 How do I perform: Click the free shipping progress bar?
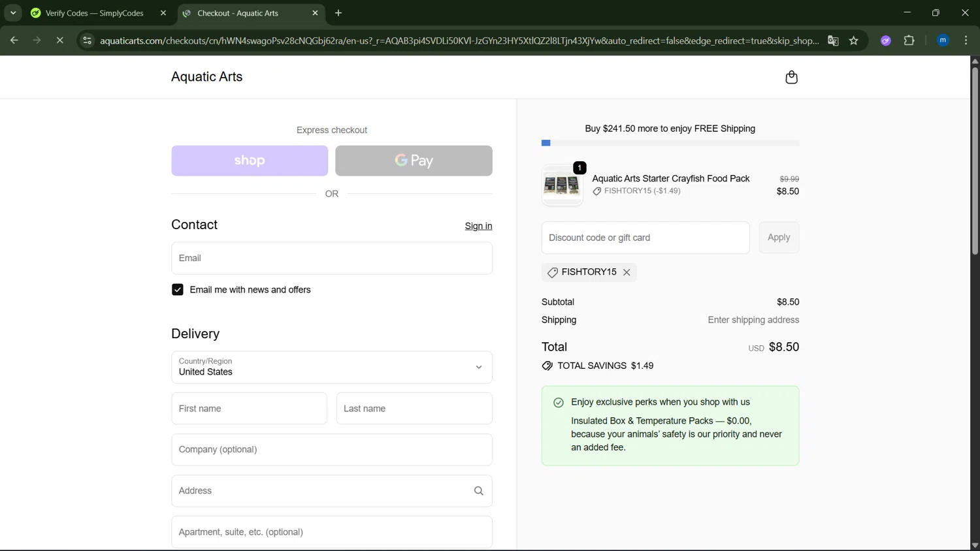670,143
